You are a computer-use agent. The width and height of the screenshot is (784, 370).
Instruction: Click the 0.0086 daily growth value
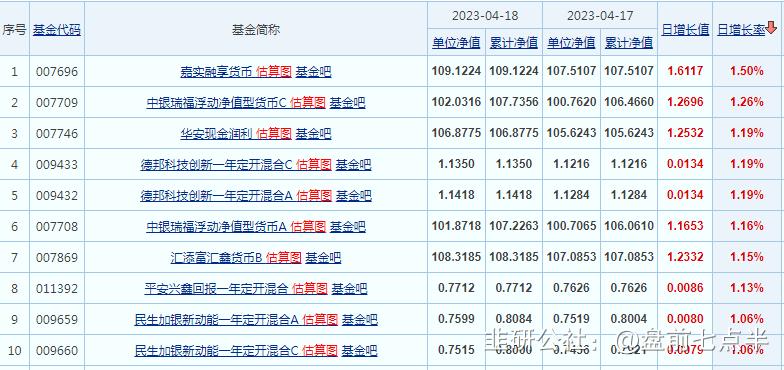tap(685, 288)
